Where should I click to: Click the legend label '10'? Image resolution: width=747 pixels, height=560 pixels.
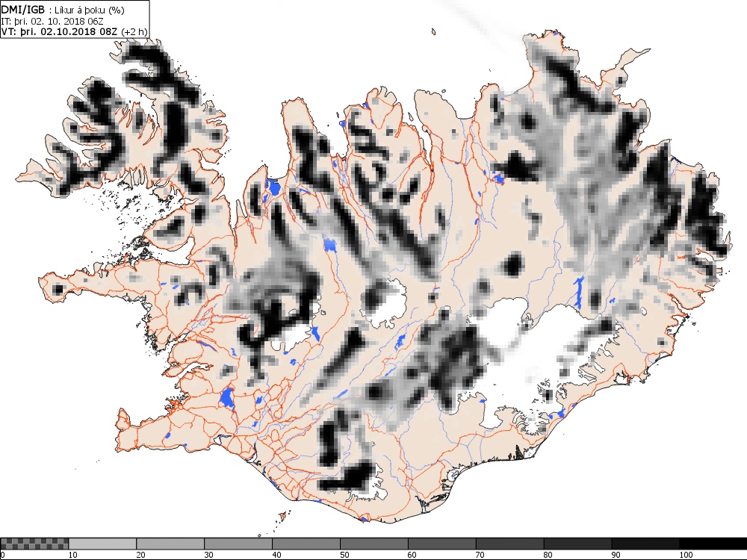[73, 555]
